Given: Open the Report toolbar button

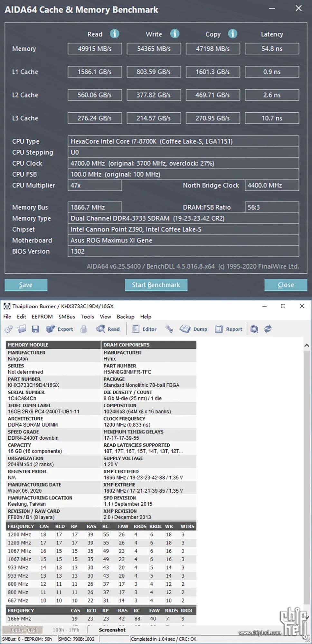Looking at the screenshot, I should coord(229,329).
